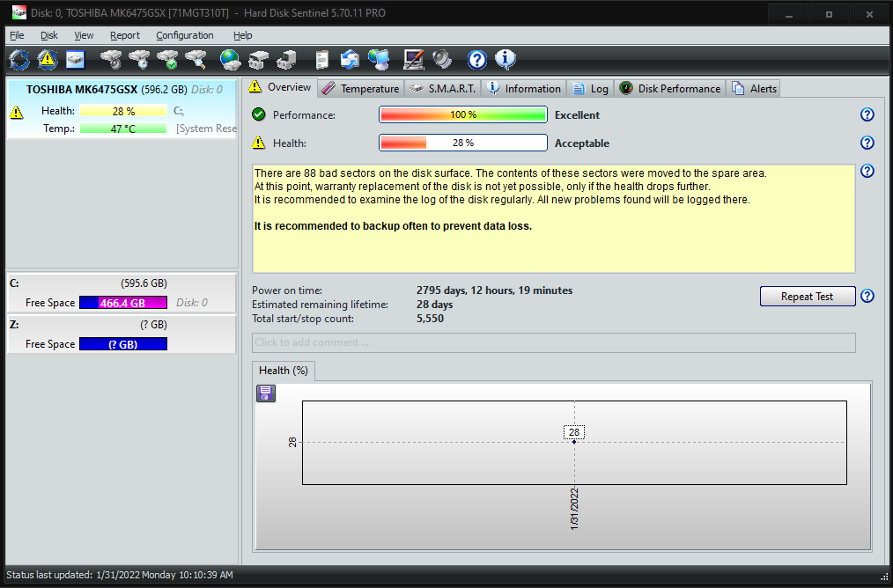Viewport: 893px width, 588px height.
Task: Click the sidebar warning triangle icon
Action: pyautogui.click(x=17, y=113)
